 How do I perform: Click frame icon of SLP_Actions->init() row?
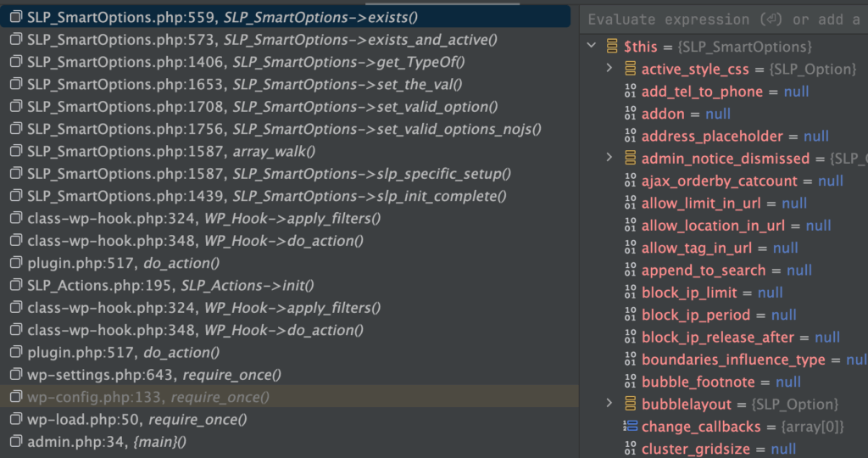[16, 285]
